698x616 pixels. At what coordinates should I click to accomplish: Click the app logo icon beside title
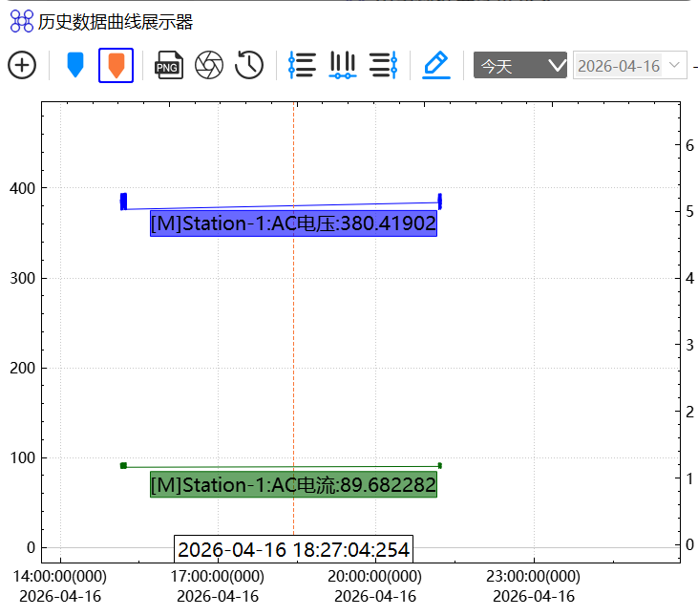click(x=22, y=21)
